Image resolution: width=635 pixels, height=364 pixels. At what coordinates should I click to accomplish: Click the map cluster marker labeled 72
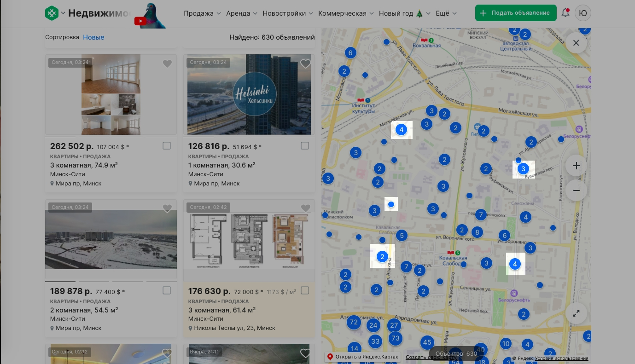click(x=354, y=322)
